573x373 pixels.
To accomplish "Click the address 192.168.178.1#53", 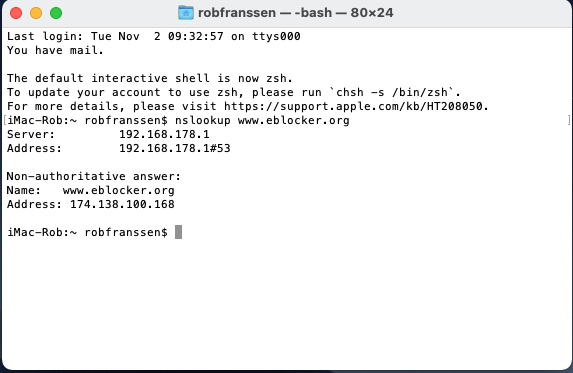I will (175, 148).
